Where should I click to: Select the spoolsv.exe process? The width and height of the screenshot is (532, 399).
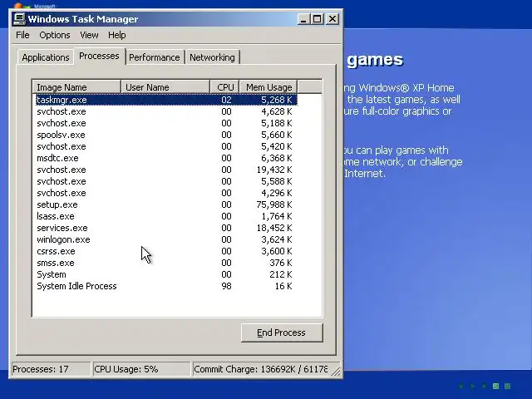tap(166, 135)
